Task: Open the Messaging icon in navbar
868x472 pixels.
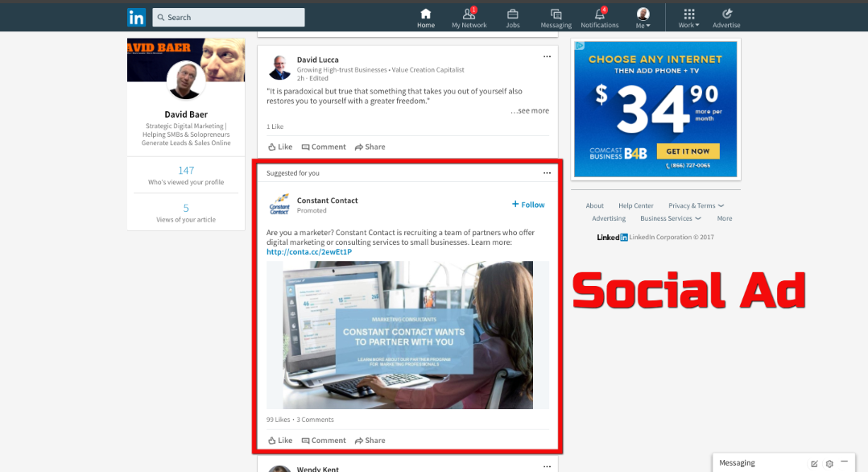Action: [556, 14]
